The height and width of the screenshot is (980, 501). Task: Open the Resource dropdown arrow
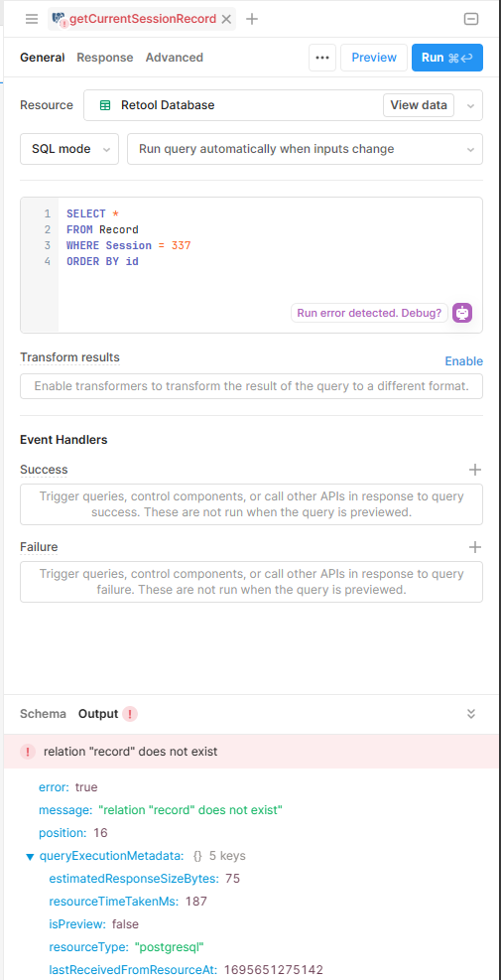[x=470, y=105]
